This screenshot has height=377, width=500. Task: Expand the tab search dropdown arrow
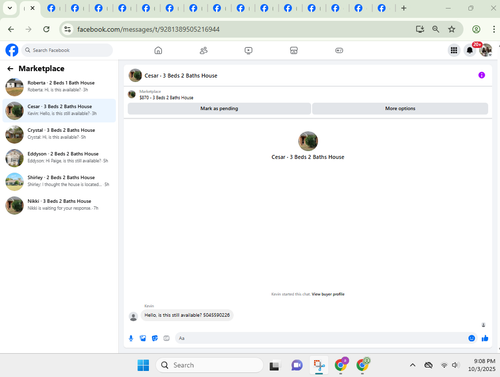point(10,8)
